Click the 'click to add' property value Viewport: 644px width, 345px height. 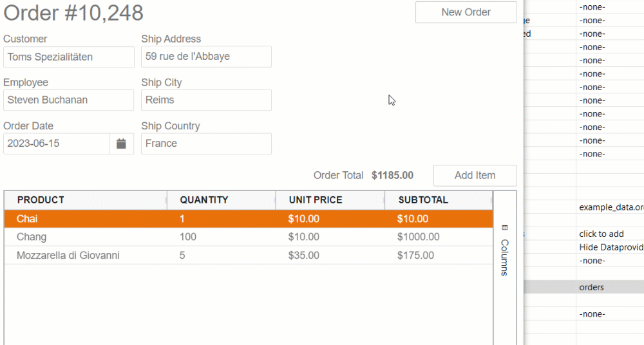(601, 234)
